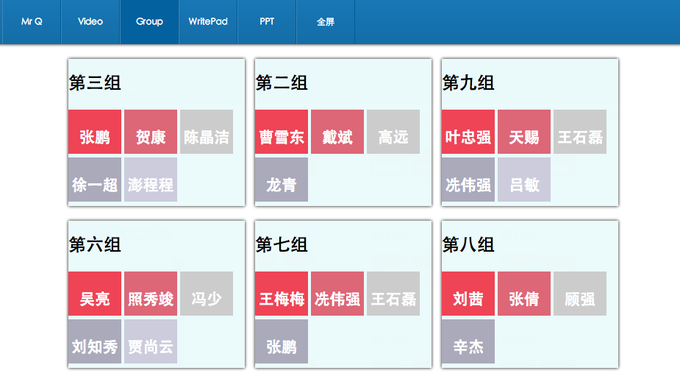Open the 第二组 group card header
The width and height of the screenshot is (680, 376).
tap(281, 83)
